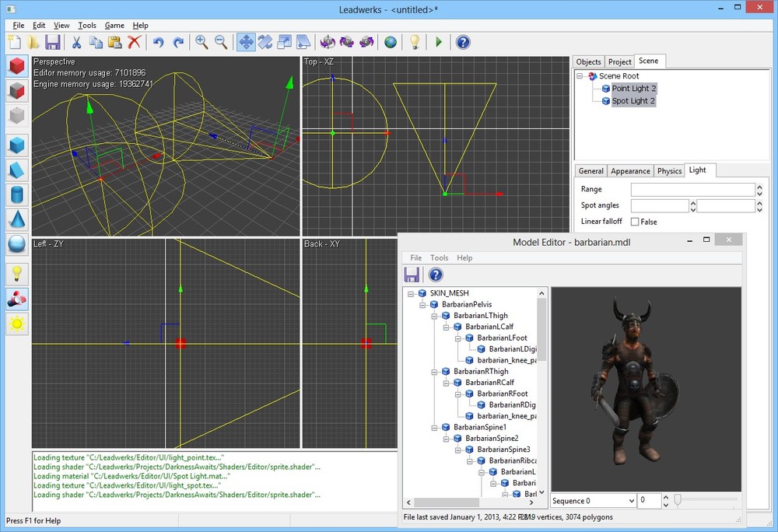Toggle the Linear falloff checkbox
Image resolution: width=778 pixels, height=532 pixels.
(x=635, y=222)
